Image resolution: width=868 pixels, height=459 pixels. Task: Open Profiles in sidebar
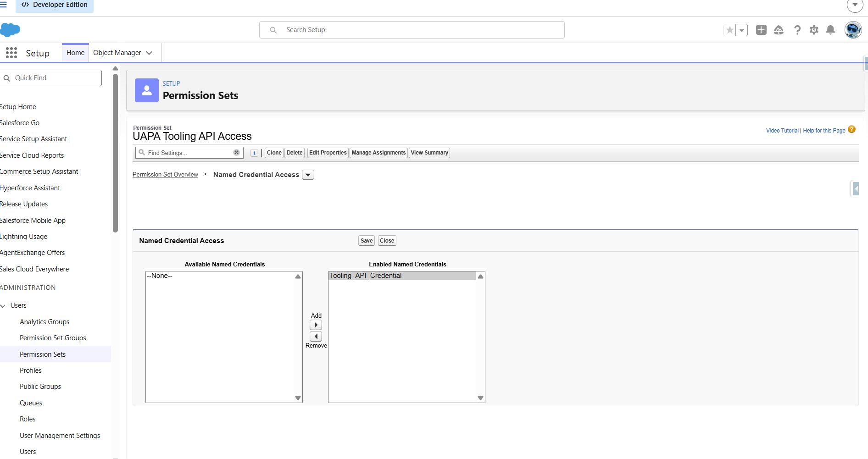click(x=31, y=371)
